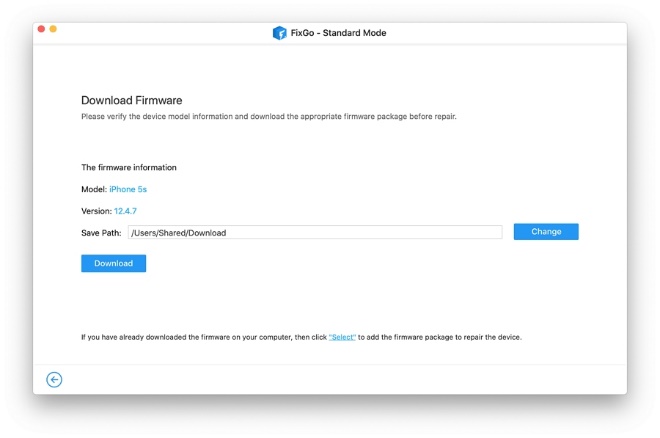
Task: Focus the Save Path text field
Action: tap(314, 233)
